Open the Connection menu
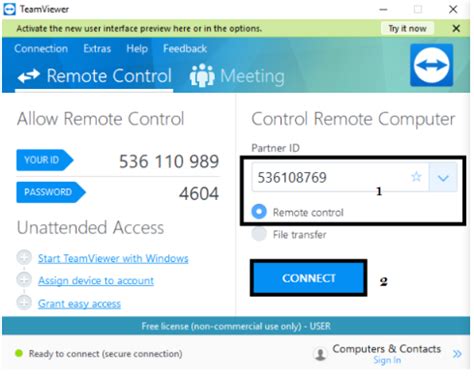Viewport: 474px width, 377px height. [41, 49]
